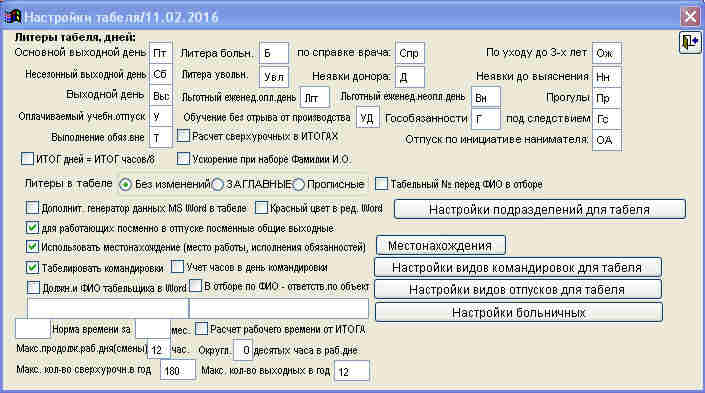Image resolution: width=705 pixels, height=393 pixels.
Task: Check Должн. и ФИО табельщика в Word
Action: (33, 287)
